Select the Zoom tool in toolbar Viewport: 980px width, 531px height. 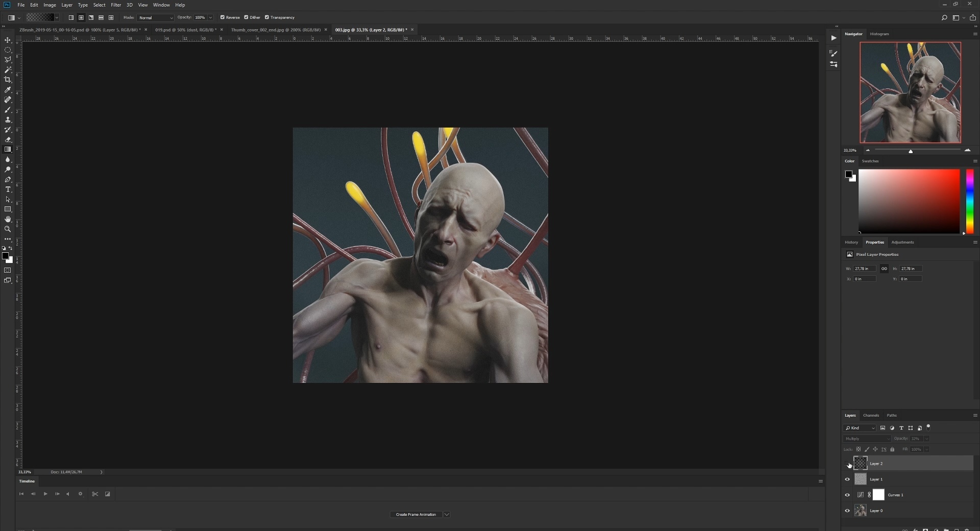pos(8,229)
